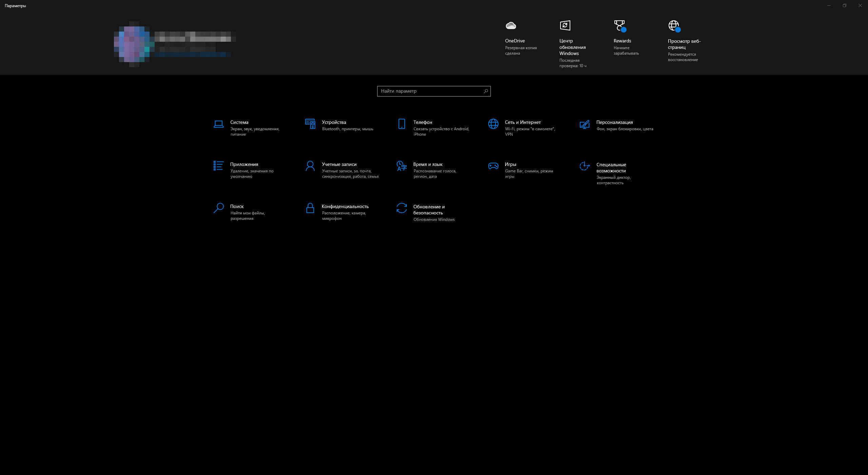Open the Персонализация paintbrush icon
868x475 pixels.
(585, 125)
